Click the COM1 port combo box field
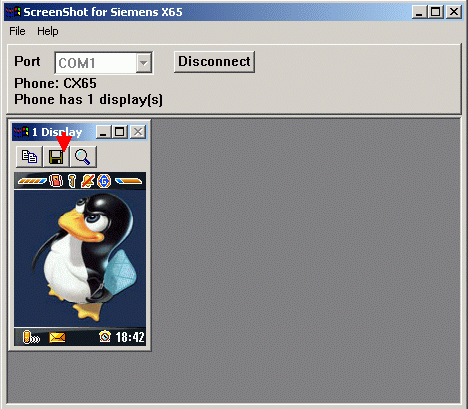The height and width of the screenshot is (409, 468). coord(104,63)
